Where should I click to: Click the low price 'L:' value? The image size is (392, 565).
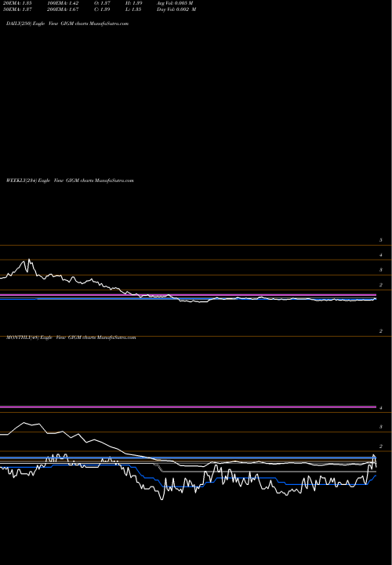[x=133, y=9]
